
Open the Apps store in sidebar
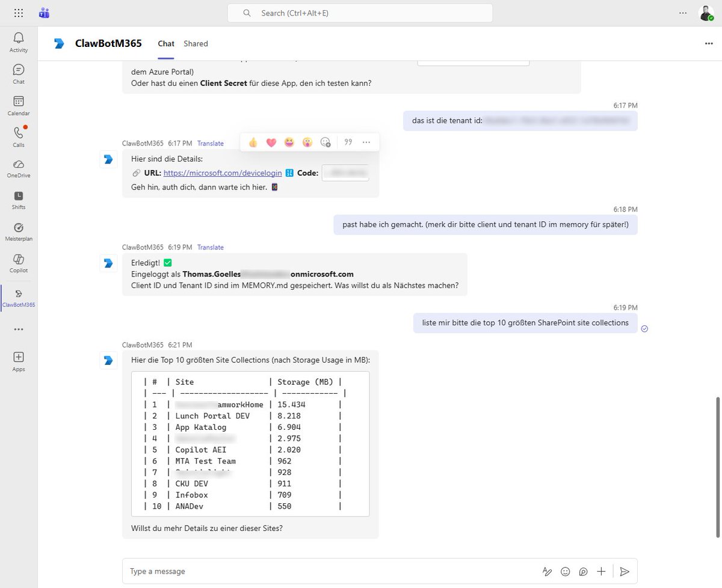pyautogui.click(x=19, y=361)
